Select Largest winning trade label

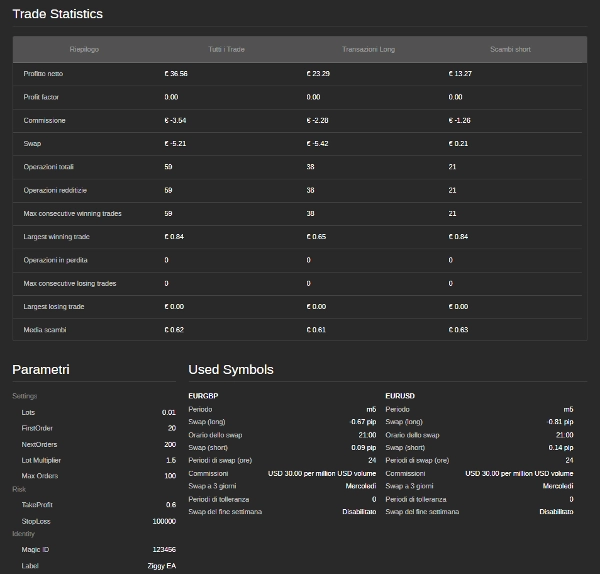click(56, 236)
